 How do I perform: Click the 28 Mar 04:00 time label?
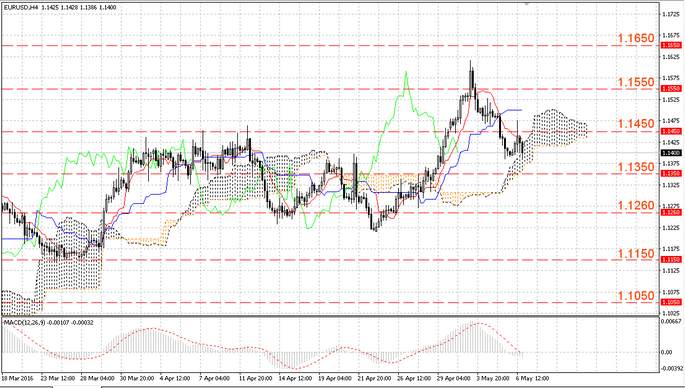97,378
